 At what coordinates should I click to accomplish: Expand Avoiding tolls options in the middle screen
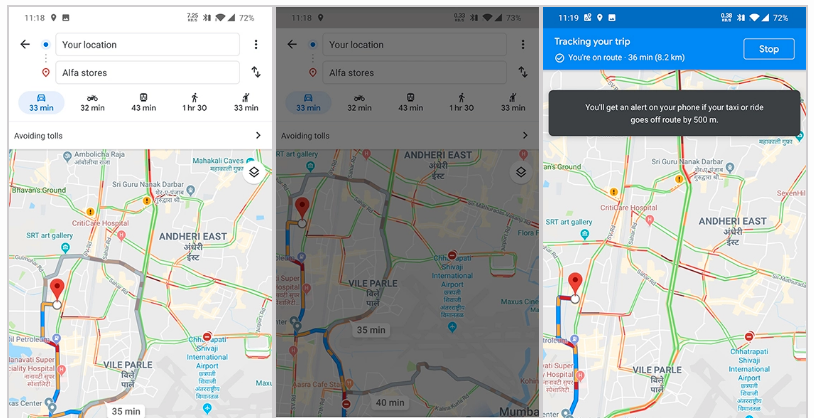point(525,136)
